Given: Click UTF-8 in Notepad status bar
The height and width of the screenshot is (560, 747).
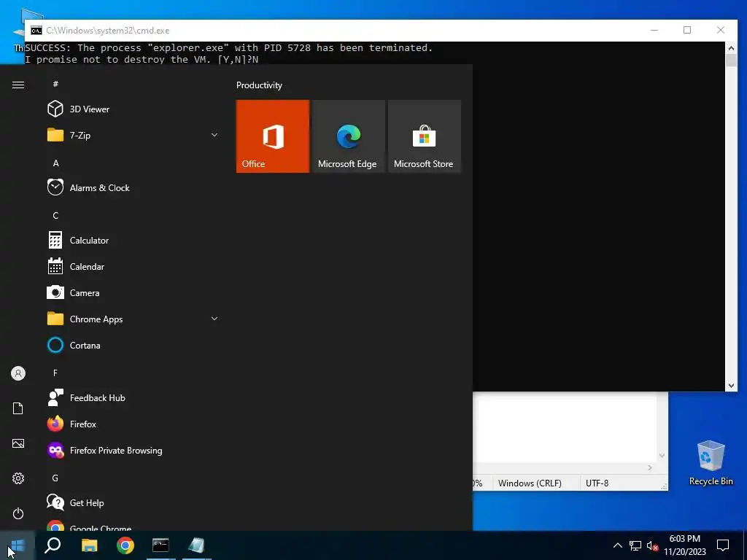Looking at the screenshot, I should click(597, 483).
